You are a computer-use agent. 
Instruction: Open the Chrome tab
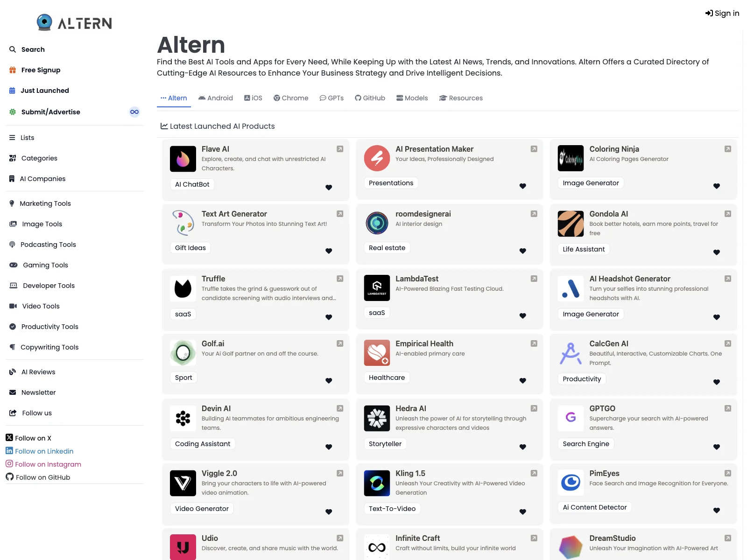[291, 98]
